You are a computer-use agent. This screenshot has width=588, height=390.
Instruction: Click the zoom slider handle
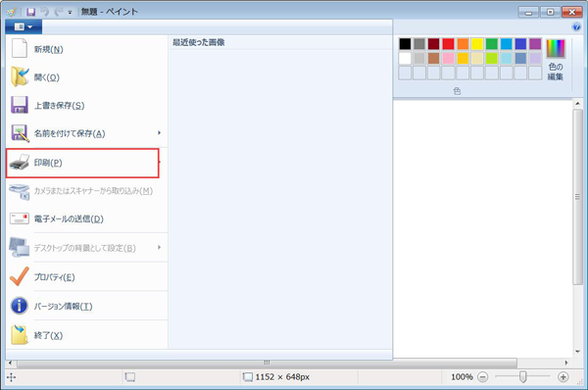(x=522, y=377)
